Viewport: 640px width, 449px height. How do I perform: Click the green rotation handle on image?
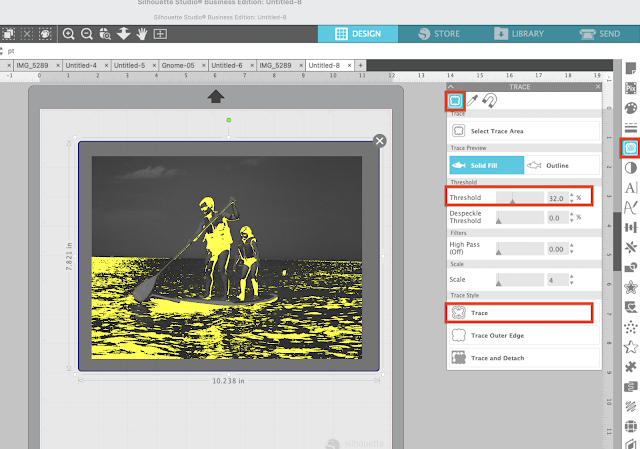[229, 120]
